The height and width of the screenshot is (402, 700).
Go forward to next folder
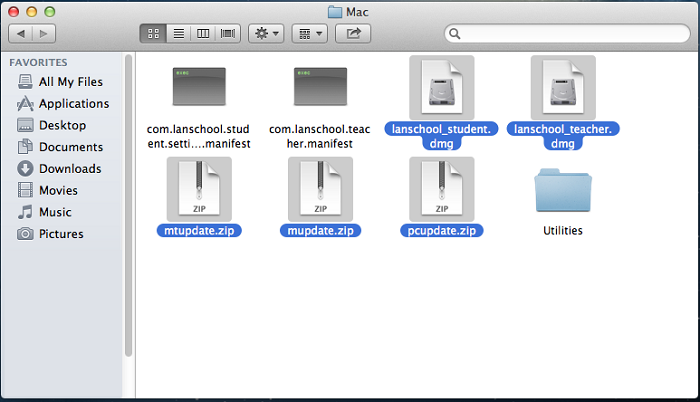(44, 34)
